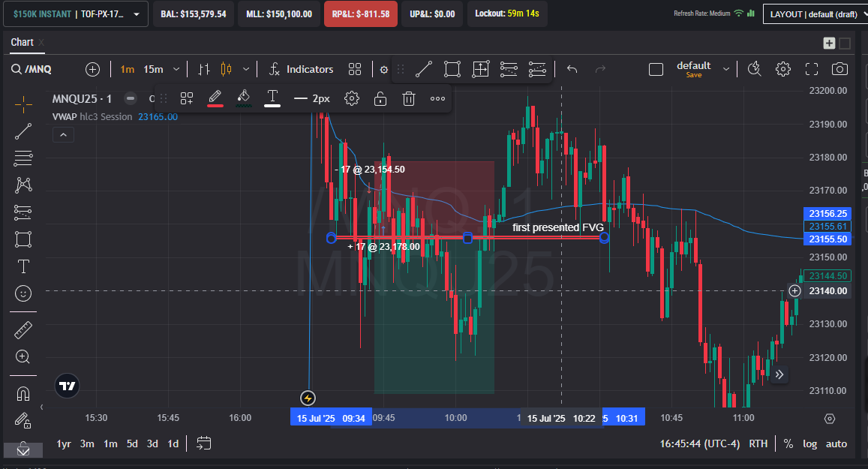This screenshot has height=469, width=868.
Task: Open quick search icon
Action: (754, 69)
